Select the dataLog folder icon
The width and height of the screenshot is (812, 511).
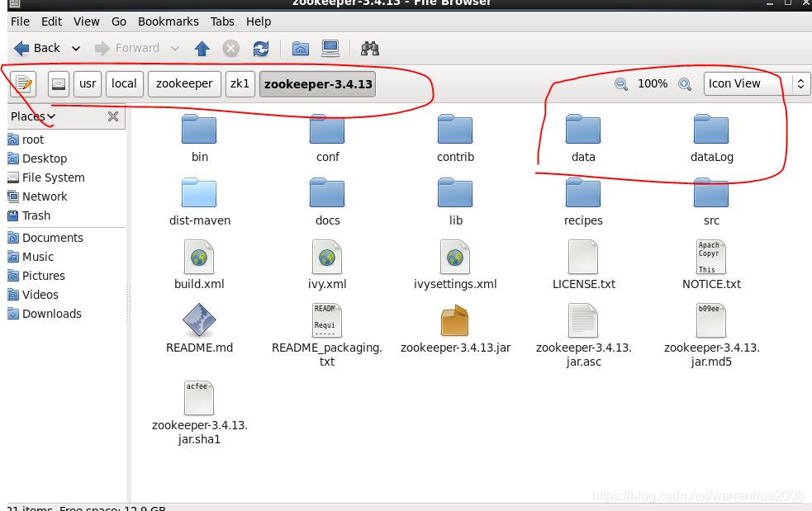tap(711, 130)
